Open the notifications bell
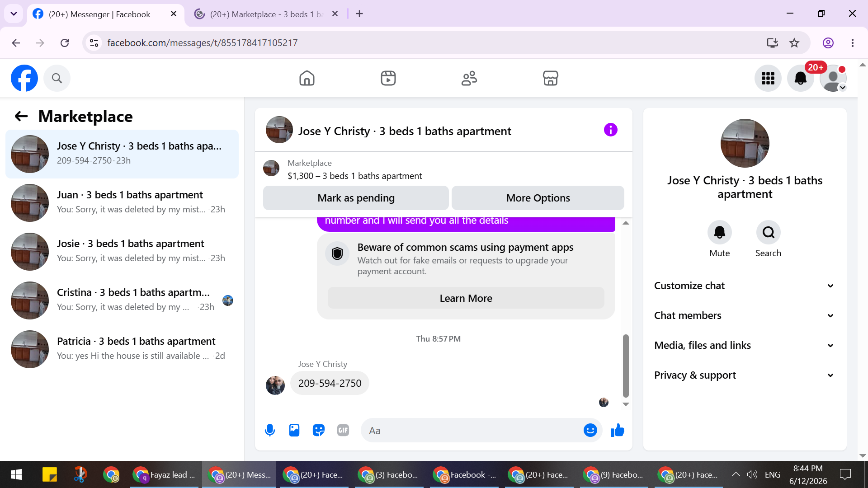The height and width of the screenshot is (488, 868). (801, 78)
